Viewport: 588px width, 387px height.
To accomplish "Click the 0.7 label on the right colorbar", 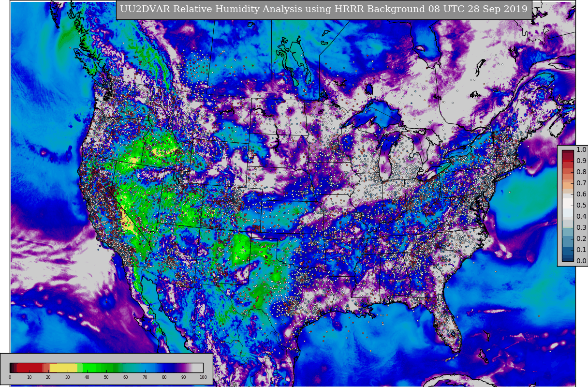I will coord(581,183).
